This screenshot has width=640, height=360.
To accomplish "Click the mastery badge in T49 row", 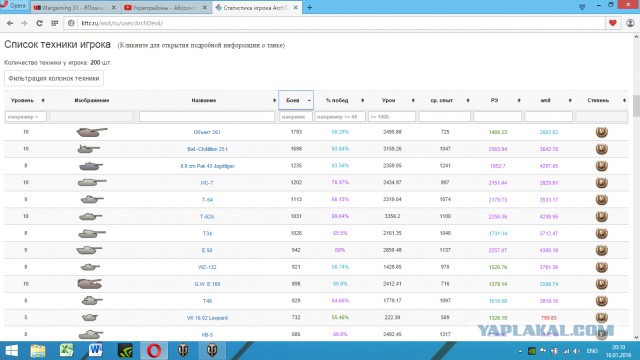I will (x=601, y=301).
